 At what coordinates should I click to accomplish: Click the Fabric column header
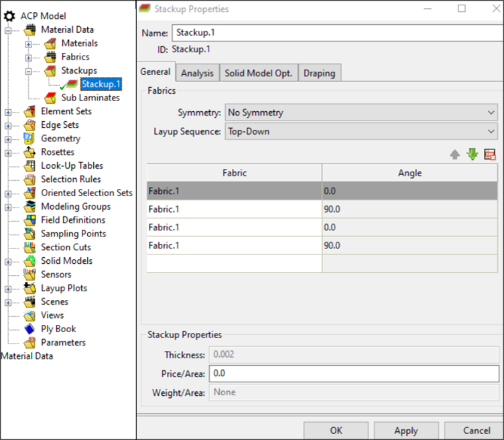pyautogui.click(x=235, y=173)
